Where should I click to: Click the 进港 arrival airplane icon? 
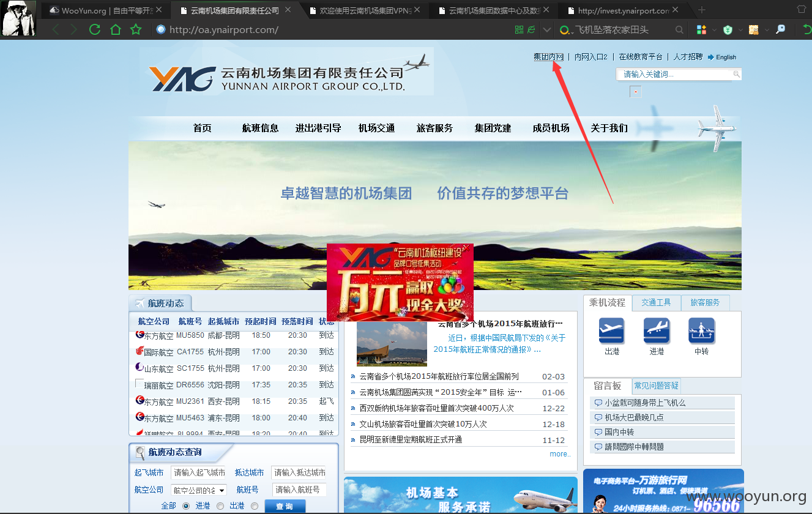click(657, 330)
